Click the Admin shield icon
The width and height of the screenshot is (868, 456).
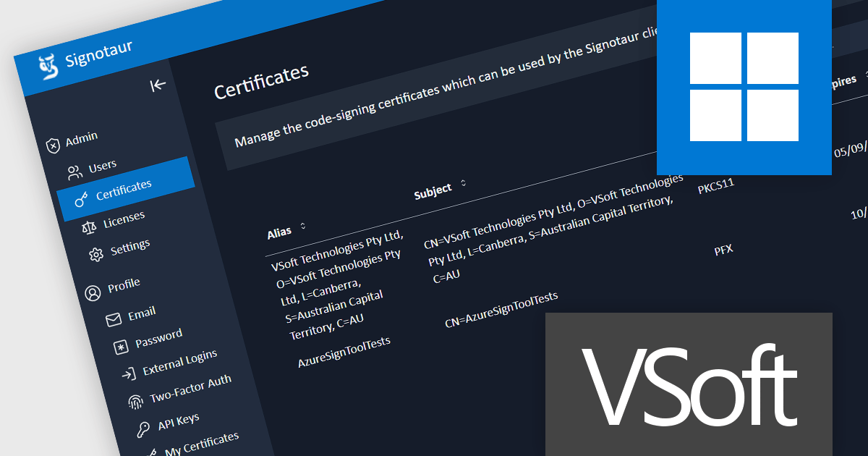[x=53, y=145]
